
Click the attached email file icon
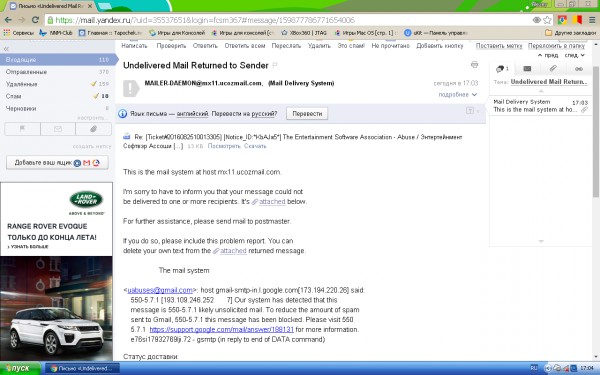click(x=127, y=136)
